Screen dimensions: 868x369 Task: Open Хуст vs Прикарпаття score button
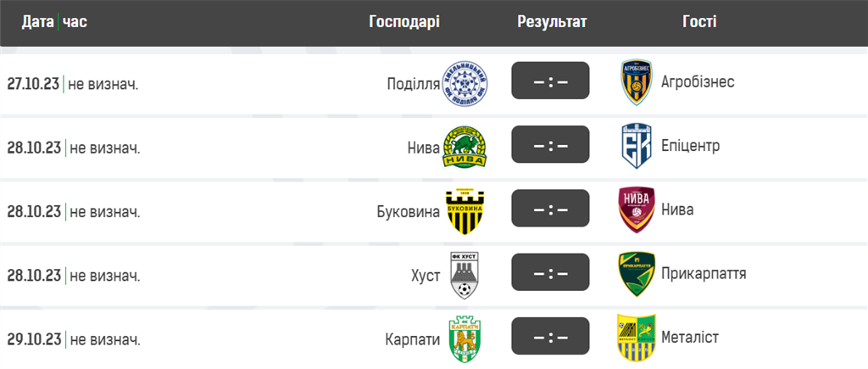pos(550,274)
